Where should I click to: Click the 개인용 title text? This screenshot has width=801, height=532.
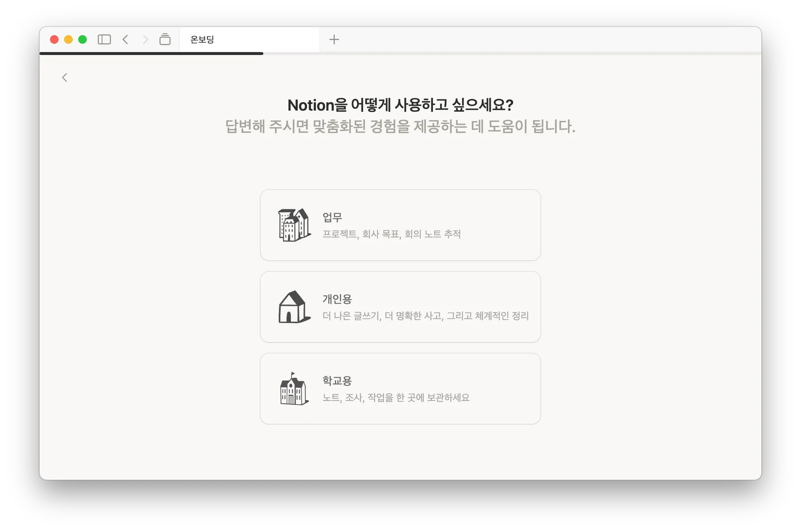point(337,299)
